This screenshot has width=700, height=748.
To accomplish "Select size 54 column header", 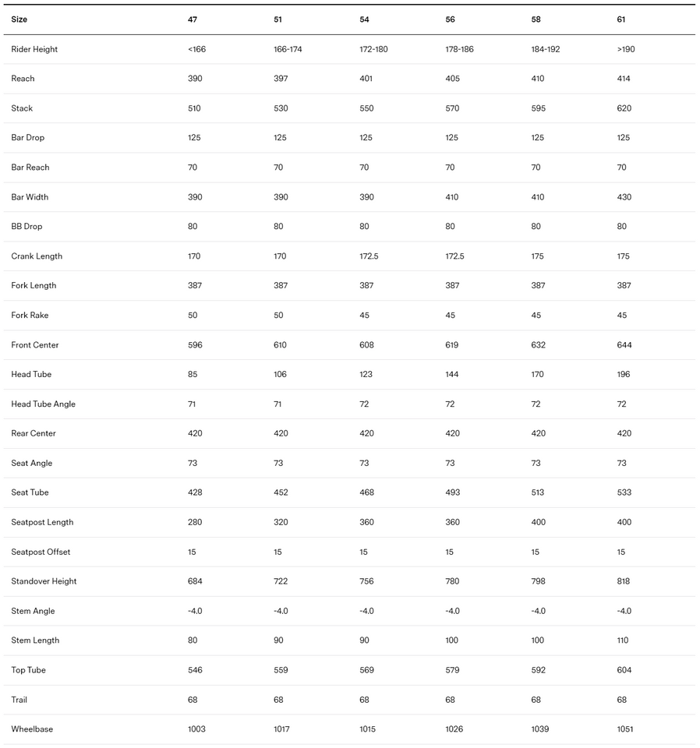I will tap(364, 19).
